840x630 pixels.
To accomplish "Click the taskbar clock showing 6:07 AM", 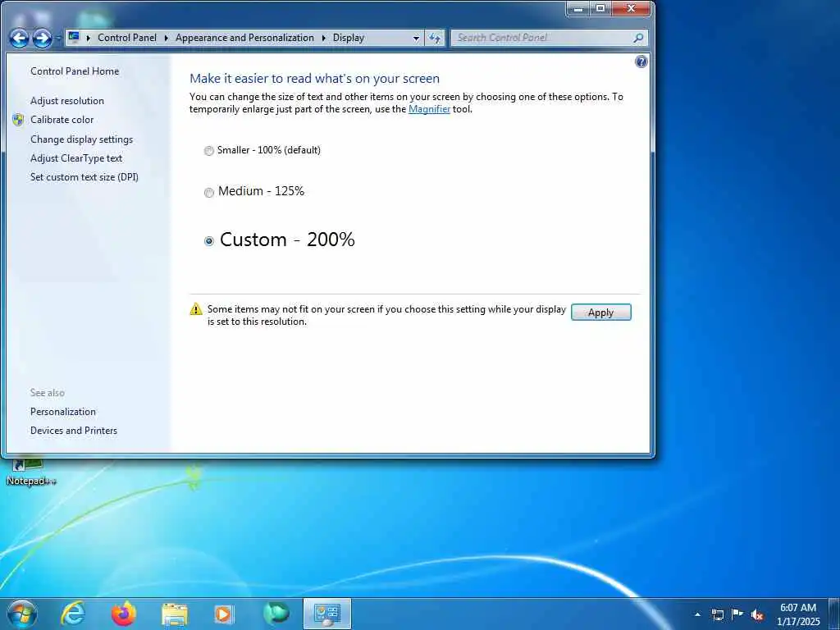I will point(798,614).
